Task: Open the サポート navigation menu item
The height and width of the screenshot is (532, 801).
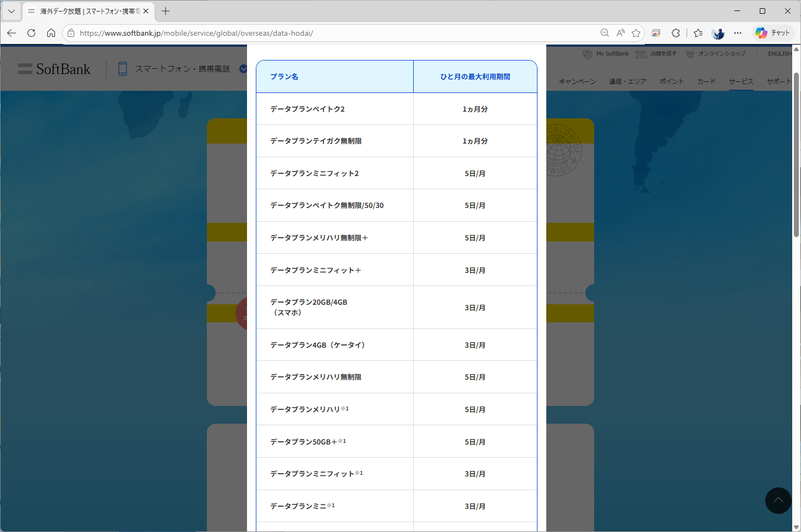Action: point(779,81)
